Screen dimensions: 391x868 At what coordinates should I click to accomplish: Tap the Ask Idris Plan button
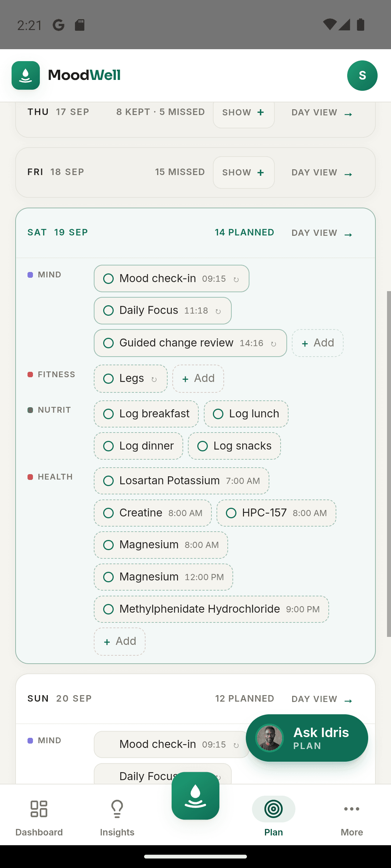(x=307, y=738)
